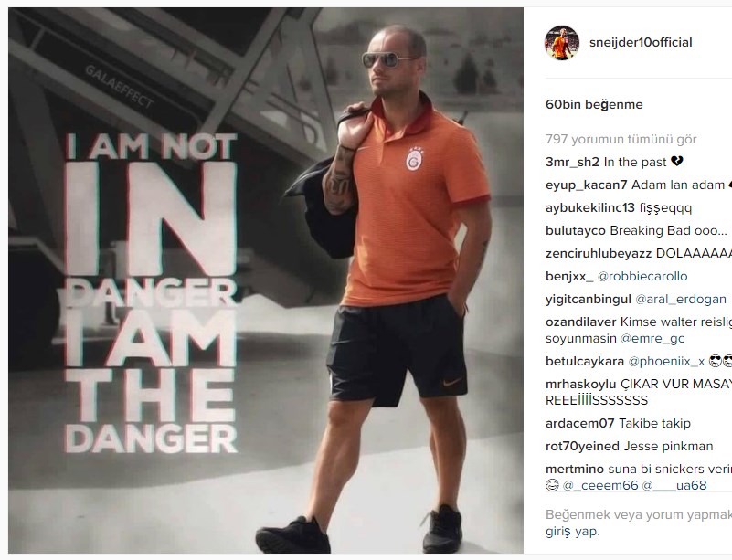The height and width of the screenshot is (560, 732).
Task: Open the @_ceeem66 mention link
Action: tap(600, 485)
